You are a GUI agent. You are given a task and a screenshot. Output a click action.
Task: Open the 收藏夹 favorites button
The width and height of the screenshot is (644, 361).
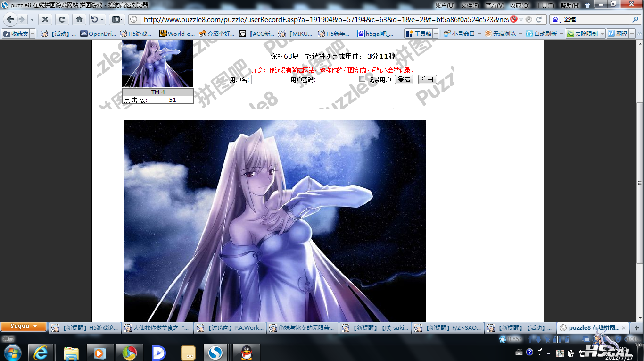[x=16, y=34]
